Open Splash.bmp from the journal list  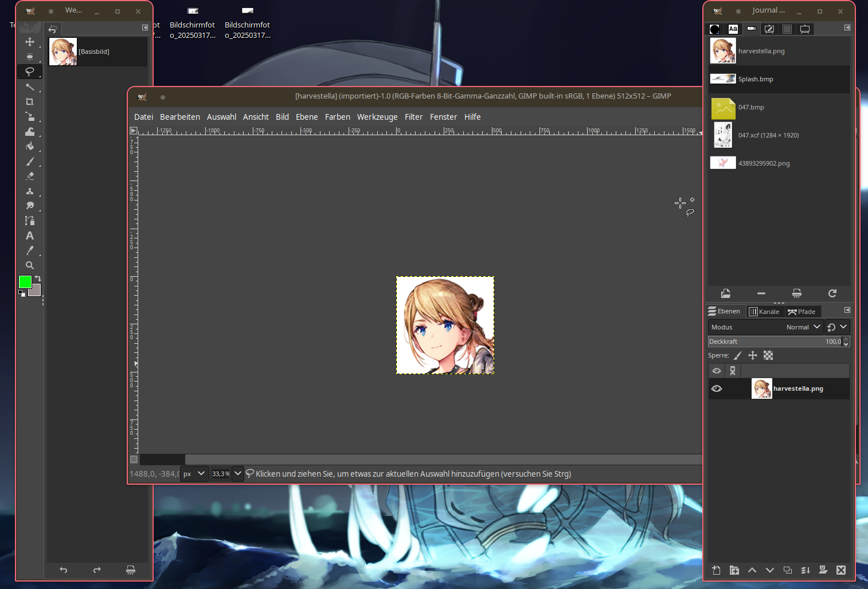point(779,79)
